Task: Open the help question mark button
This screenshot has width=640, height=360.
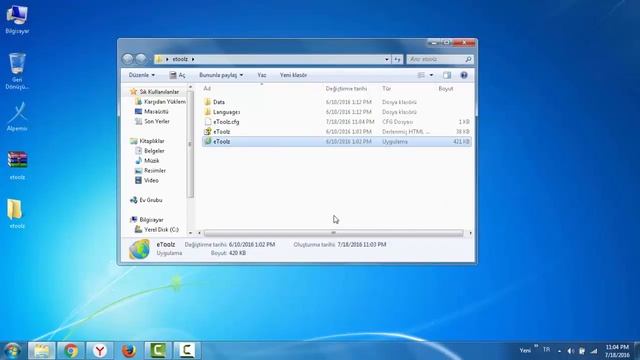Action: (464, 75)
